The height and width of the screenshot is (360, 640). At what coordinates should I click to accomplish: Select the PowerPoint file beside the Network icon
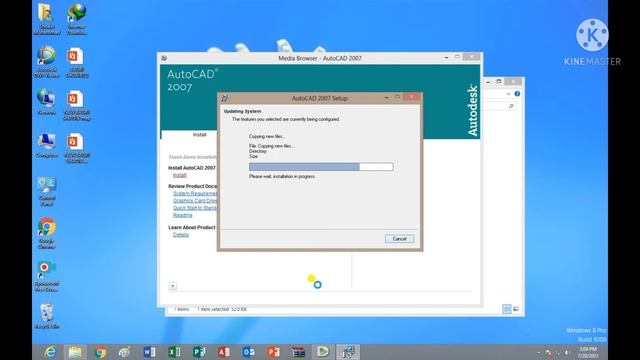(77, 105)
